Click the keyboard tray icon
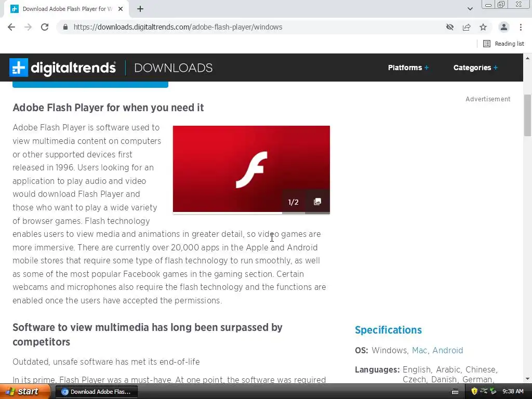 (455, 392)
